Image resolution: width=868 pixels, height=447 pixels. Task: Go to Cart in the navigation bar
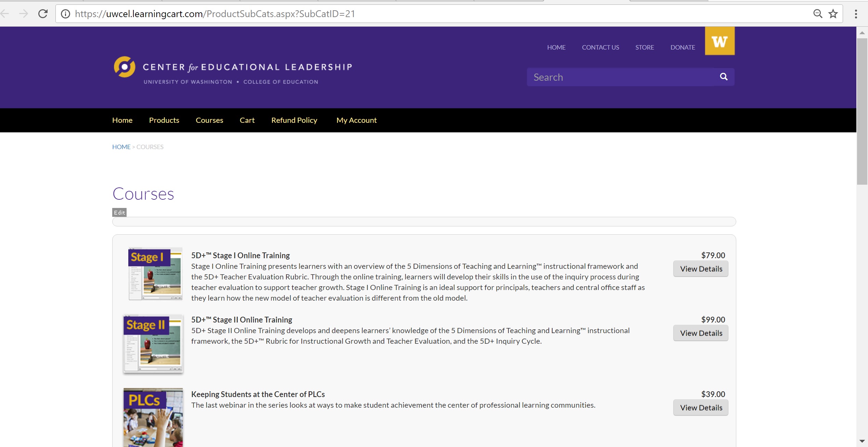[x=247, y=120]
